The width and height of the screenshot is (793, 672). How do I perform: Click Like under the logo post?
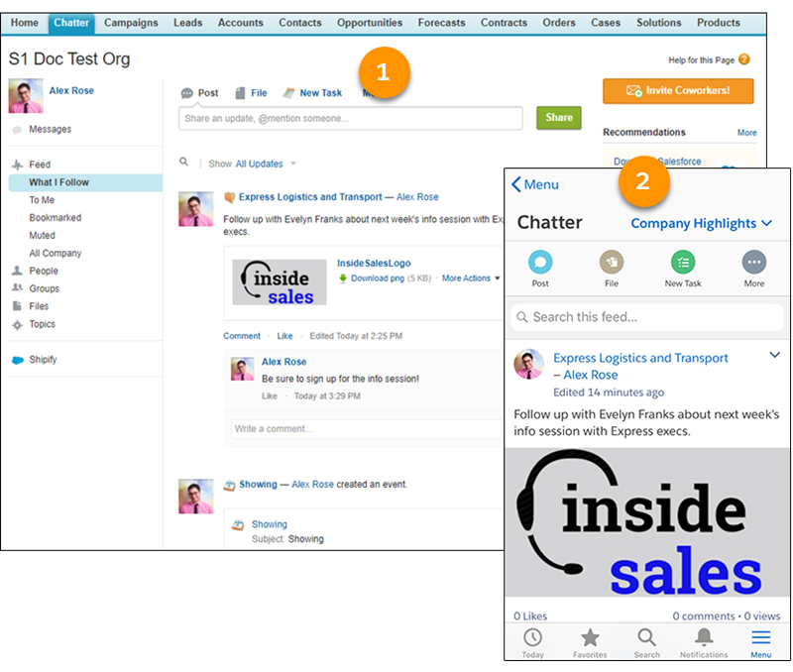(x=284, y=336)
